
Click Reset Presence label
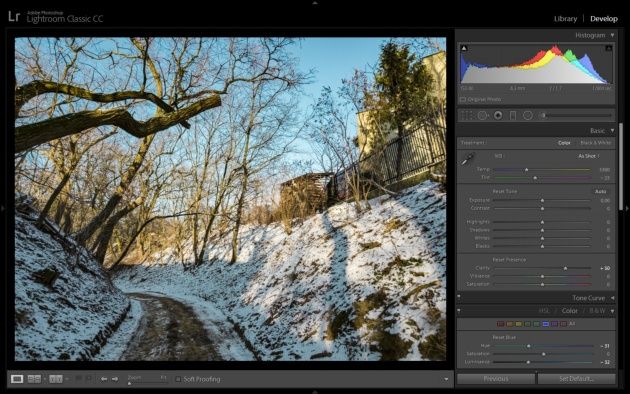click(x=509, y=260)
